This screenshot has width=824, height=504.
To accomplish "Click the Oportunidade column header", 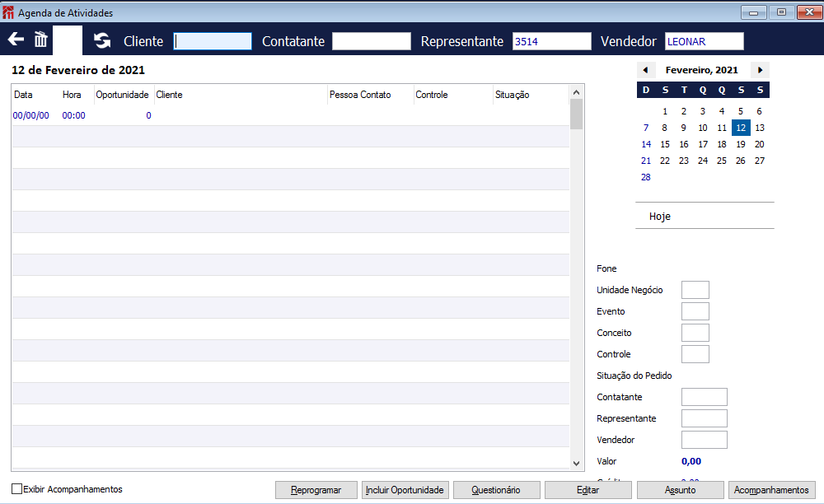I will [122, 95].
